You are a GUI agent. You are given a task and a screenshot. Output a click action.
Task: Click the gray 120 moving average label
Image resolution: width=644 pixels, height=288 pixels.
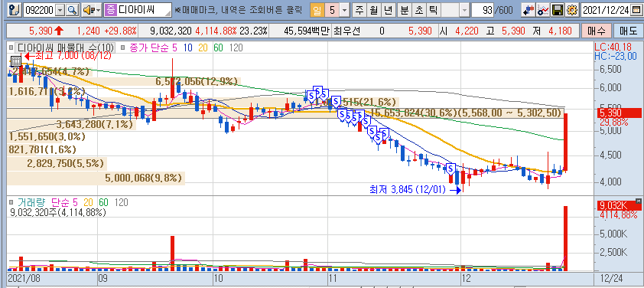click(236, 47)
